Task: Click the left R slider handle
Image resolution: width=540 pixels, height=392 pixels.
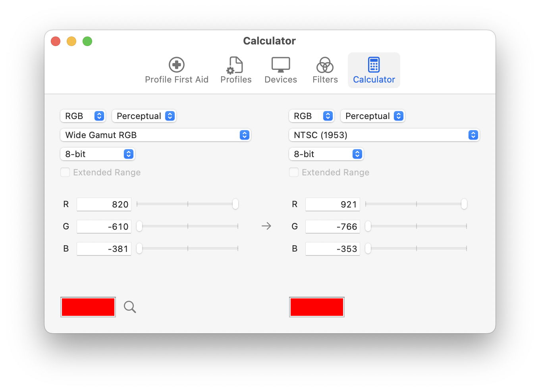Action: point(235,204)
